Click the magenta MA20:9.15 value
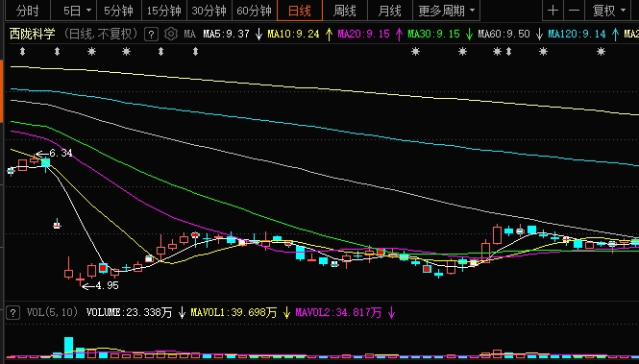 point(363,35)
